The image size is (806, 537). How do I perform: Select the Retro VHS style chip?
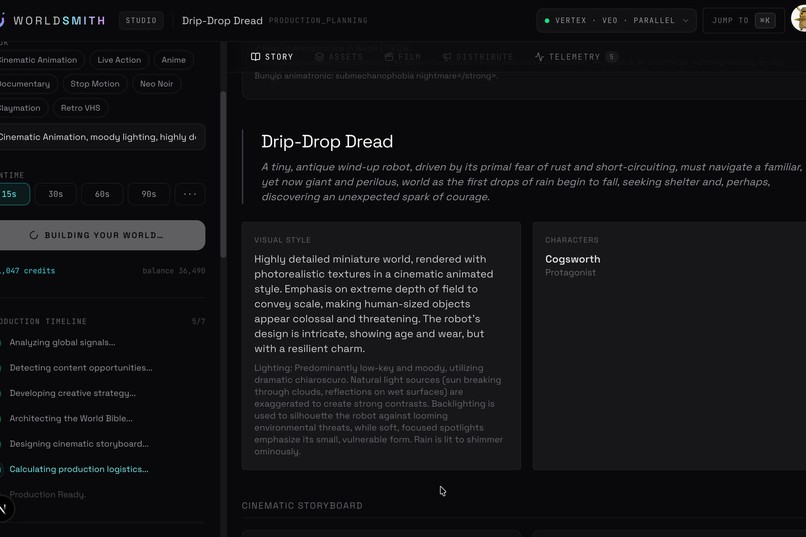click(80, 108)
